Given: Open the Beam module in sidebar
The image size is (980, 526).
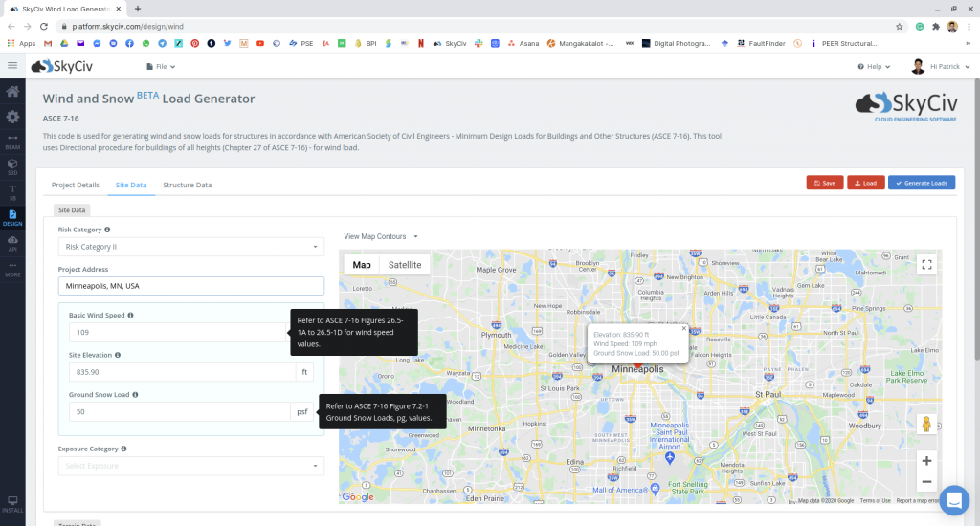Looking at the screenshot, I should [12, 143].
